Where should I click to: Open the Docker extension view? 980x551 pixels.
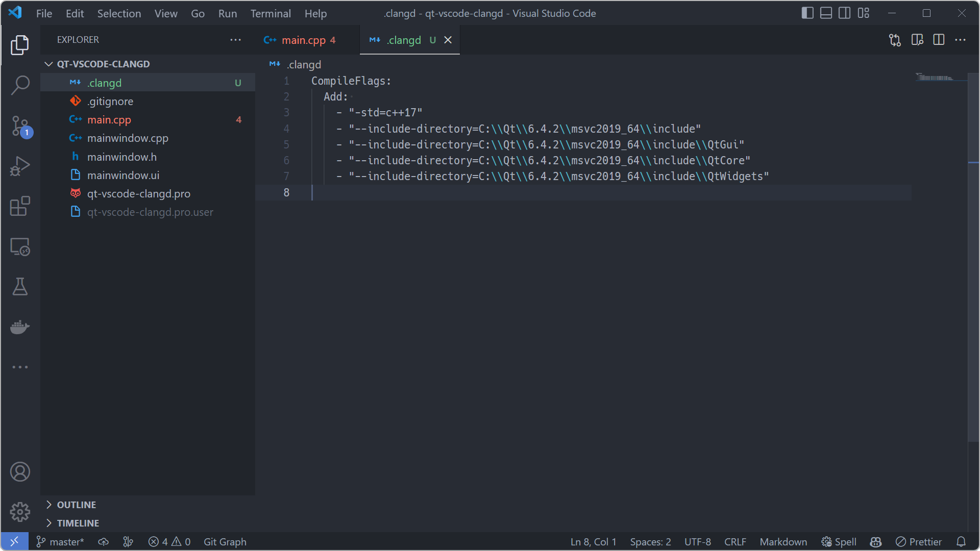(x=20, y=327)
